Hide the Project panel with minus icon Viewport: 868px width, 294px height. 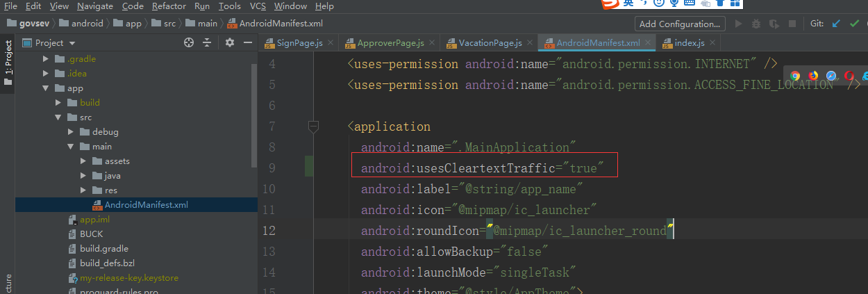pos(247,43)
